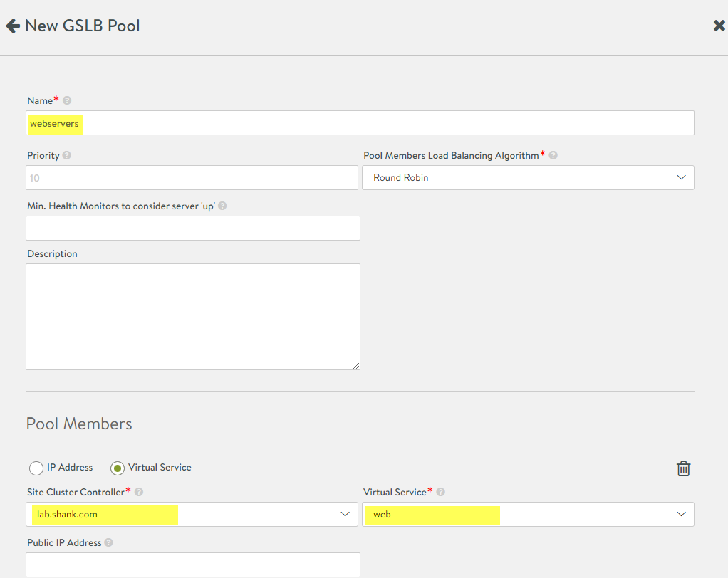
Task: Show help for Min. Health Monitors field
Action: click(222, 206)
